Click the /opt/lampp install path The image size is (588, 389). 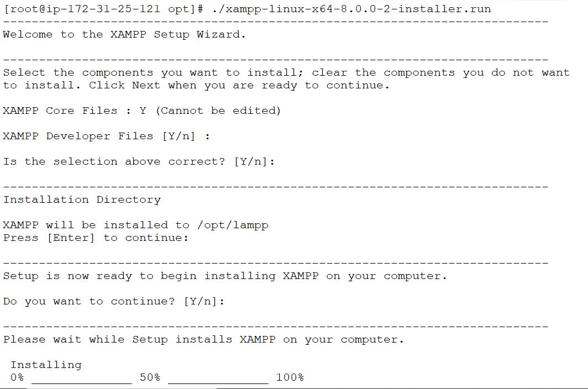coord(233,225)
